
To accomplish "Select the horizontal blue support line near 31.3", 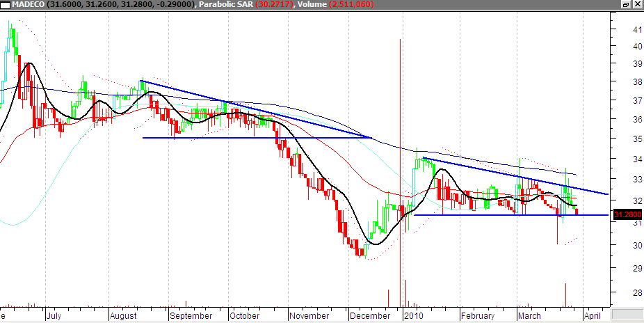I will (x=511, y=215).
